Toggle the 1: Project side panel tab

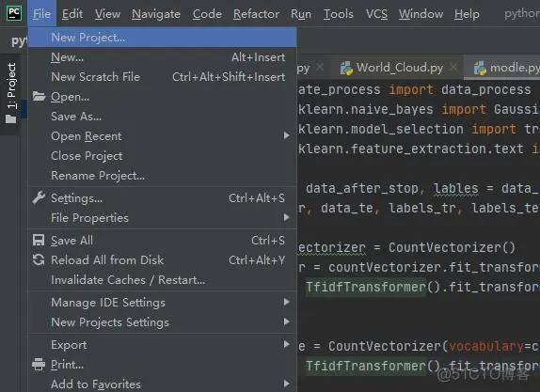11,93
